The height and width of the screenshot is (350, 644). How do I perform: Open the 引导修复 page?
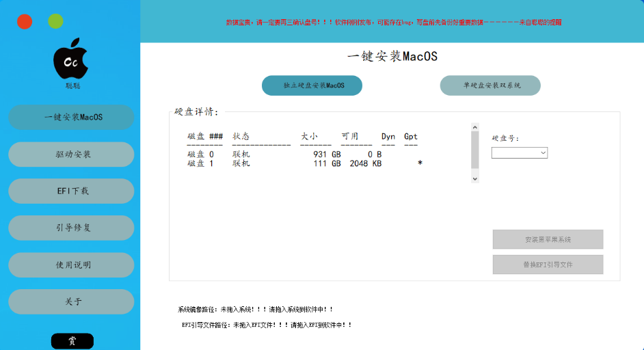pos(72,228)
